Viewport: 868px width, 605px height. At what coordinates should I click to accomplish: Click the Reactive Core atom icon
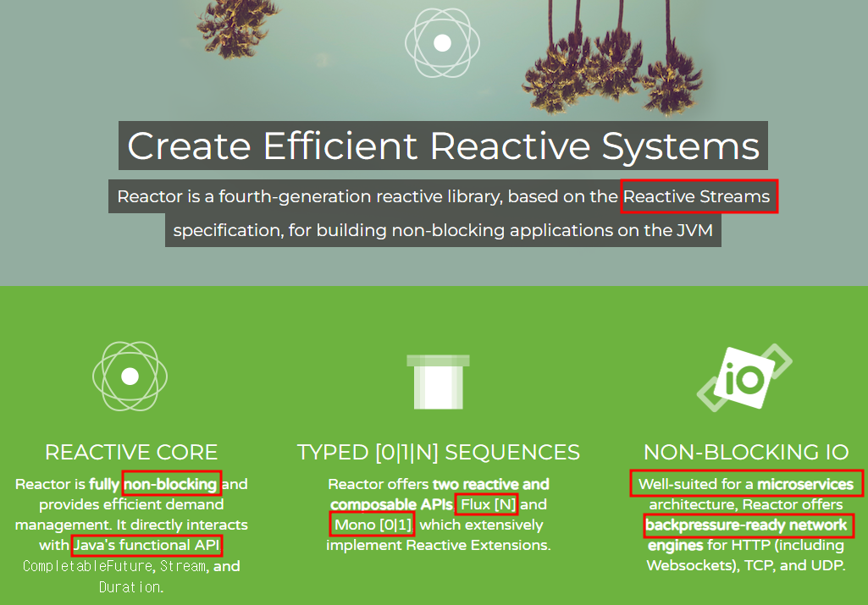[130, 376]
